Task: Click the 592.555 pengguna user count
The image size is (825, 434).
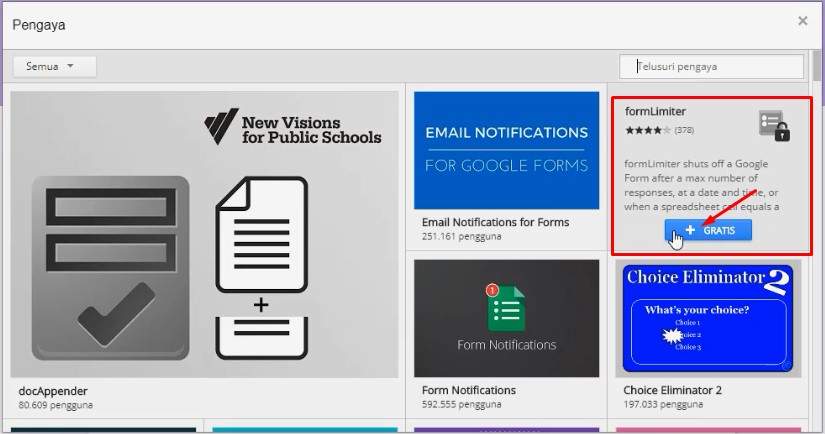Action: point(461,405)
